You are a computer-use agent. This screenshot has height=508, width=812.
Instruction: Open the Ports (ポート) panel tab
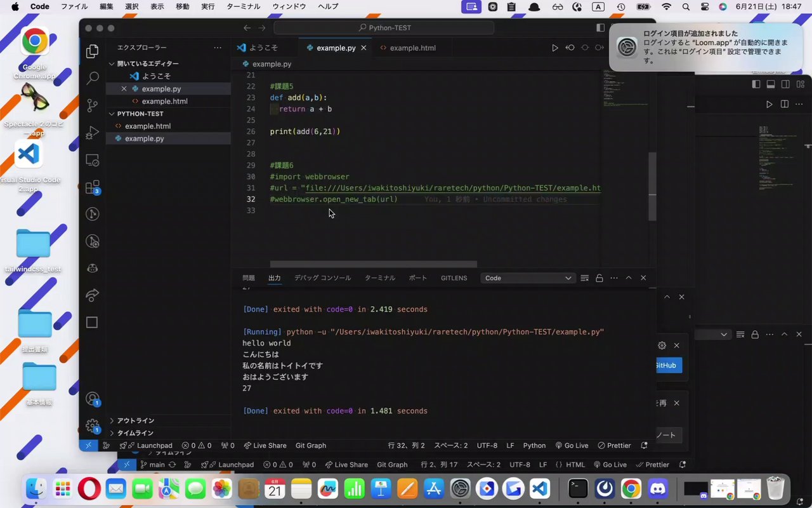418,278
